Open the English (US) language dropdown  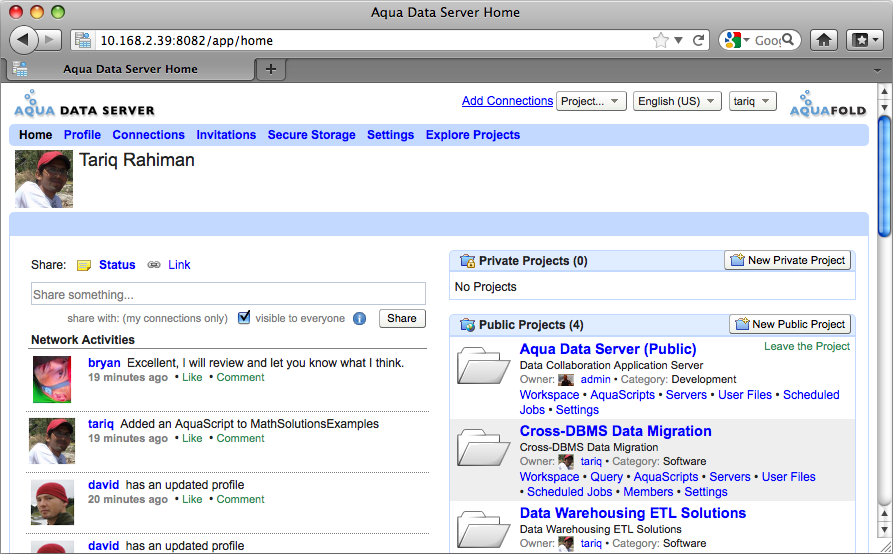tap(677, 101)
